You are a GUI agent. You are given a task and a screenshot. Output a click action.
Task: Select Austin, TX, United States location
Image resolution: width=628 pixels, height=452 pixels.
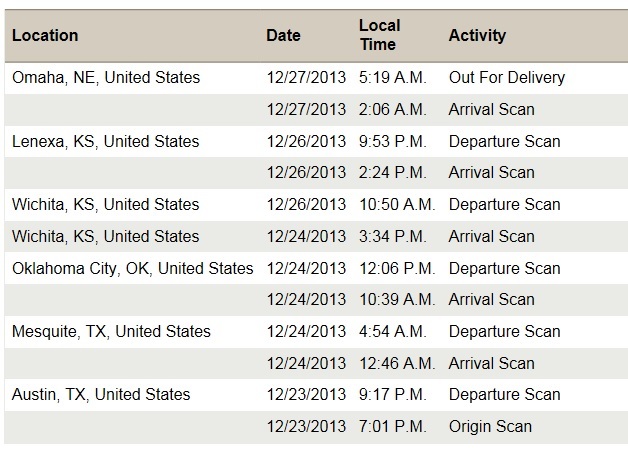101,394
